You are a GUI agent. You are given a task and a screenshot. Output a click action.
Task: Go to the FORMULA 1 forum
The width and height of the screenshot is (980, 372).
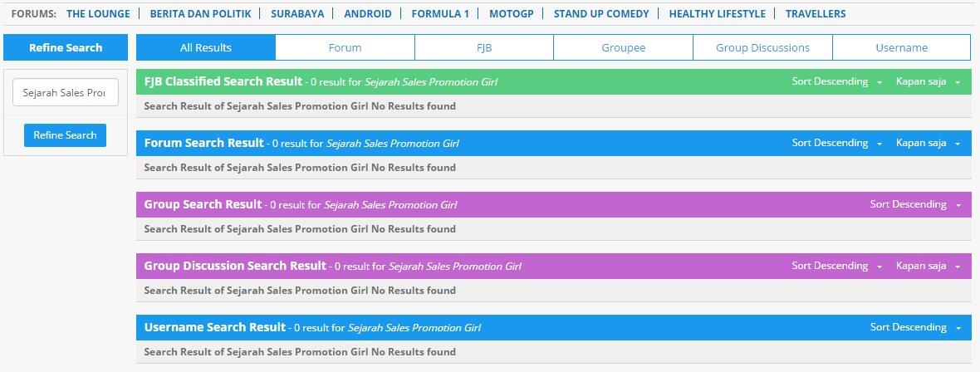pyautogui.click(x=440, y=14)
